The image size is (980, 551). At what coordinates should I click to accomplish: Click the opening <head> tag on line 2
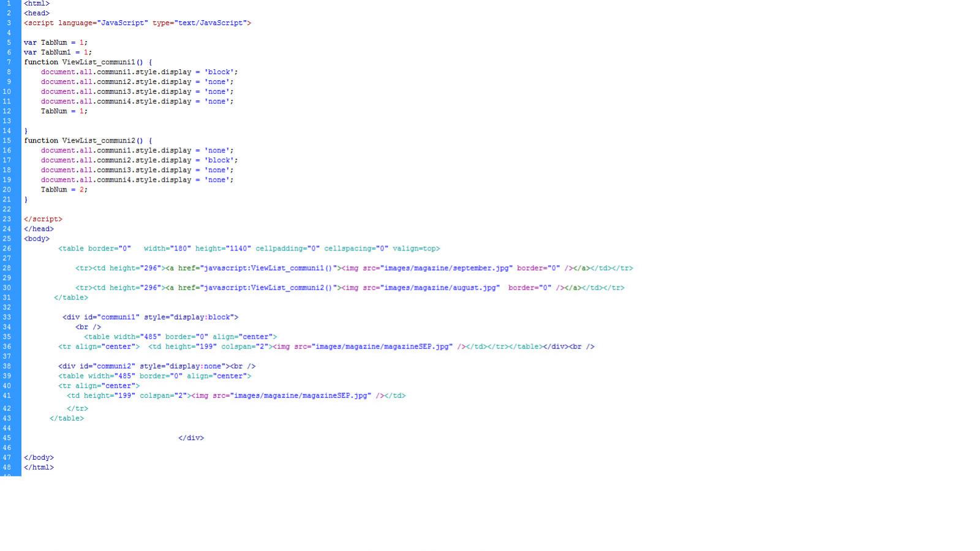[37, 13]
